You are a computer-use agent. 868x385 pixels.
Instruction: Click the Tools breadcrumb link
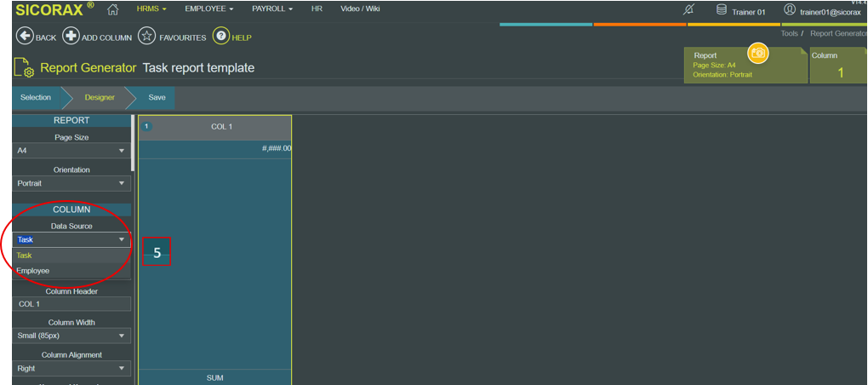click(790, 34)
